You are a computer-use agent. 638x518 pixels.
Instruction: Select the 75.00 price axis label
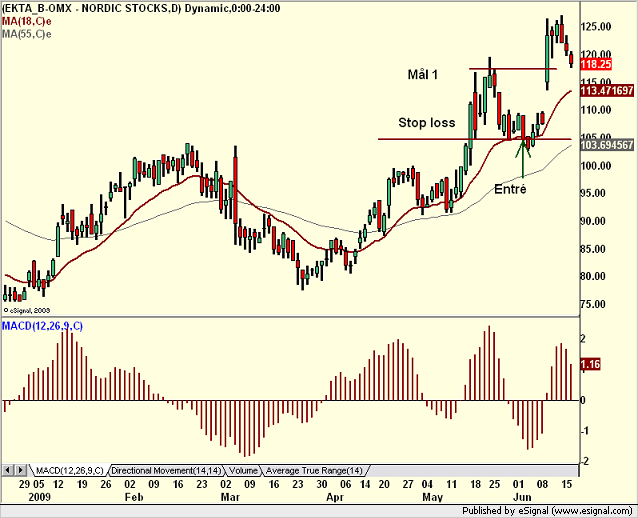pos(593,304)
